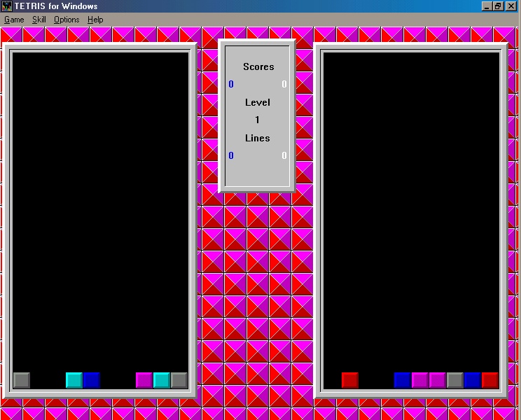Click the blue lines count 0 under Lines
521x420 pixels.
click(231, 155)
